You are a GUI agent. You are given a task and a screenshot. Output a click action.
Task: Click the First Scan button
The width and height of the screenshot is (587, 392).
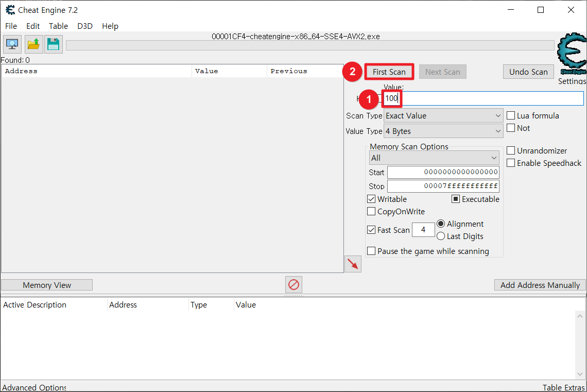pyautogui.click(x=389, y=72)
